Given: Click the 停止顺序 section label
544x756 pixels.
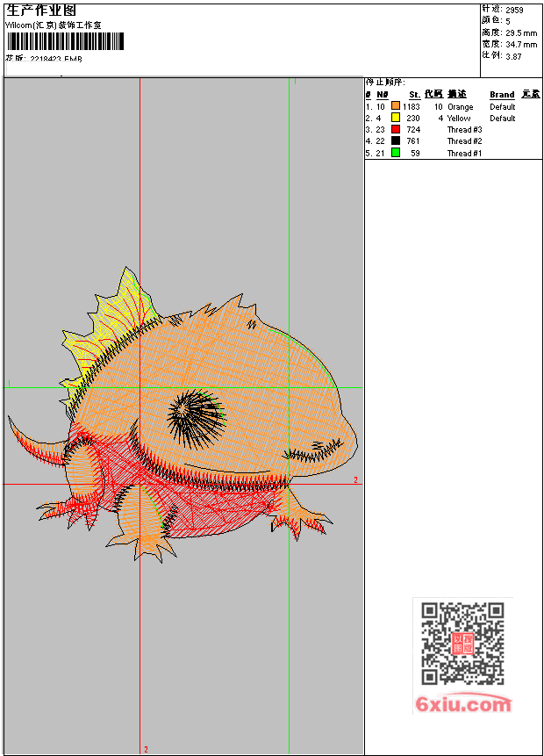Looking at the screenshot, I should pos(385,82).
